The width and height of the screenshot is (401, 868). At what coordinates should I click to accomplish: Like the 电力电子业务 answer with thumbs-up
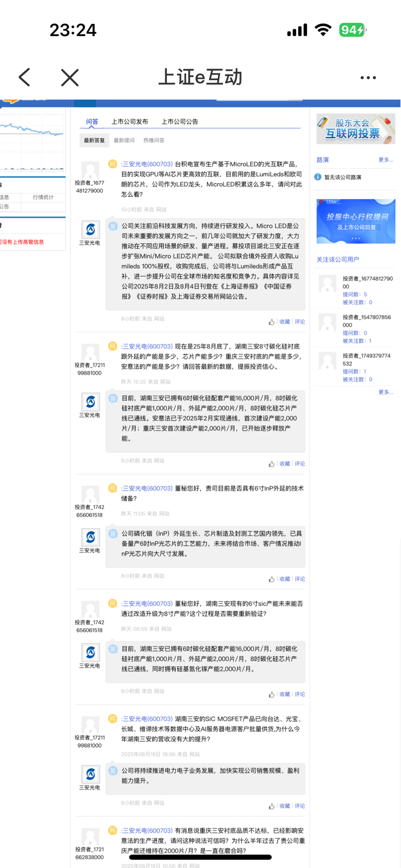(x=272, y=806)
